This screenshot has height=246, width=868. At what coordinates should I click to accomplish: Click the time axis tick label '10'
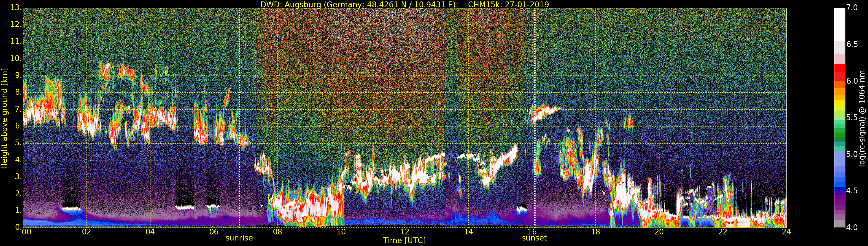(x=341, y=232)
